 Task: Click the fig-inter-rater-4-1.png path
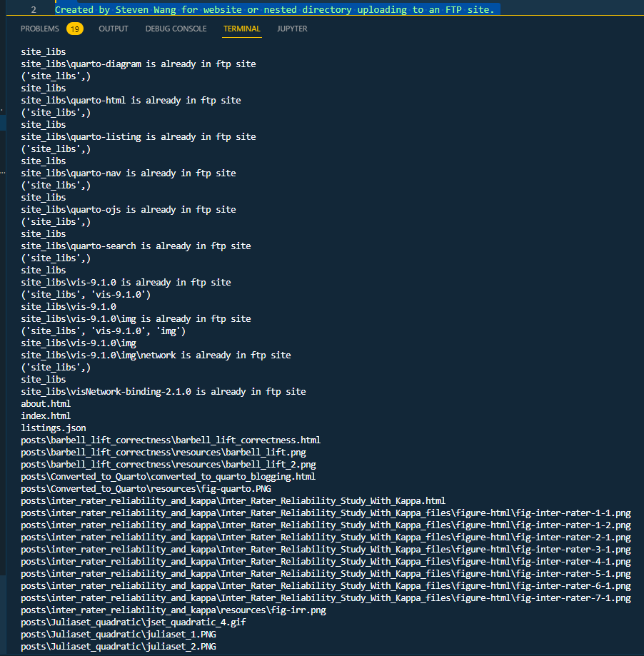pos(326,562)
